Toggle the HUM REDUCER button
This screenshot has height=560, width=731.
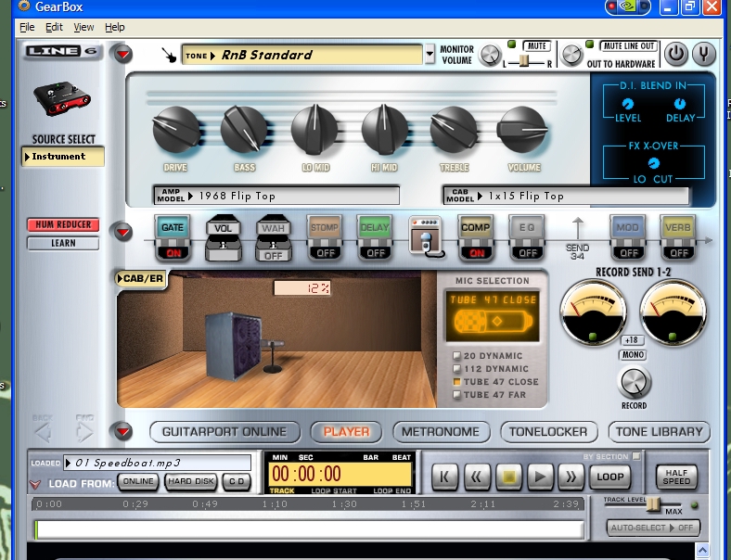63,224
